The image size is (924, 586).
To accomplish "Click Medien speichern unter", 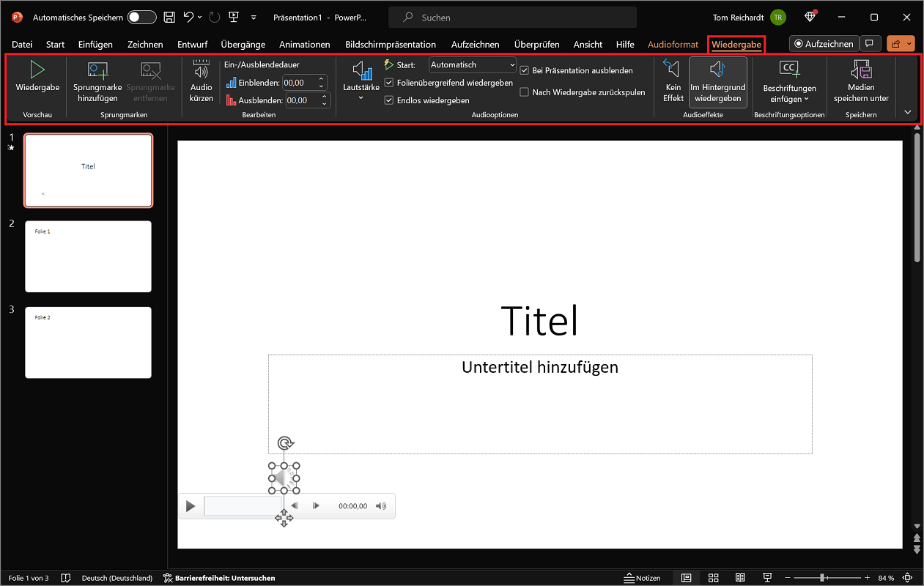I will click(861, 81).
